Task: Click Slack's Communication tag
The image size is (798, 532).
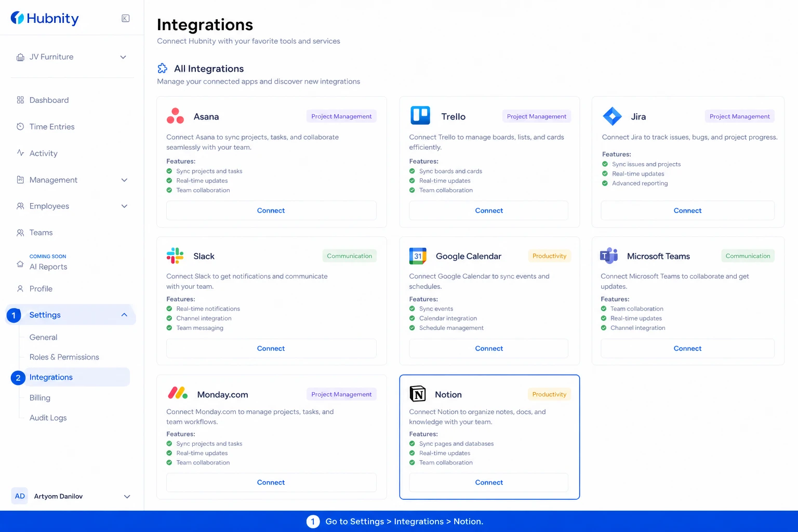Action: pyautogui.click(x=349, y=256)
